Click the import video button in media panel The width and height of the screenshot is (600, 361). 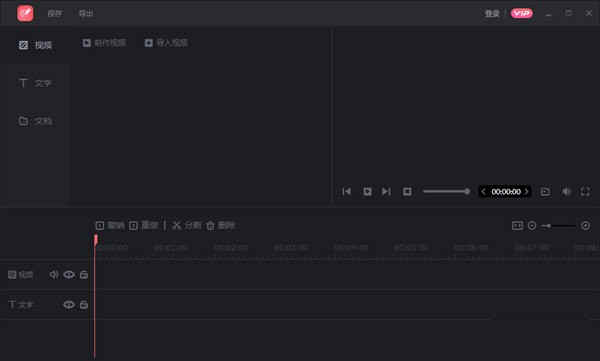(166, 42)
